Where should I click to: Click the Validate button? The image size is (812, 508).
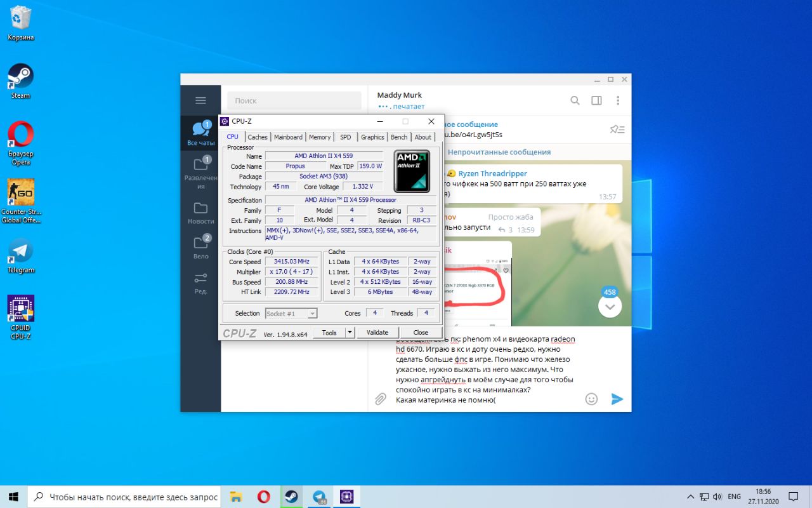377,332
